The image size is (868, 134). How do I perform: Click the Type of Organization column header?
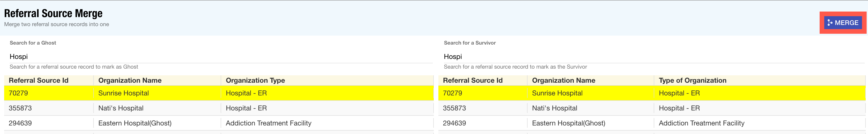(x=692, y=80)
